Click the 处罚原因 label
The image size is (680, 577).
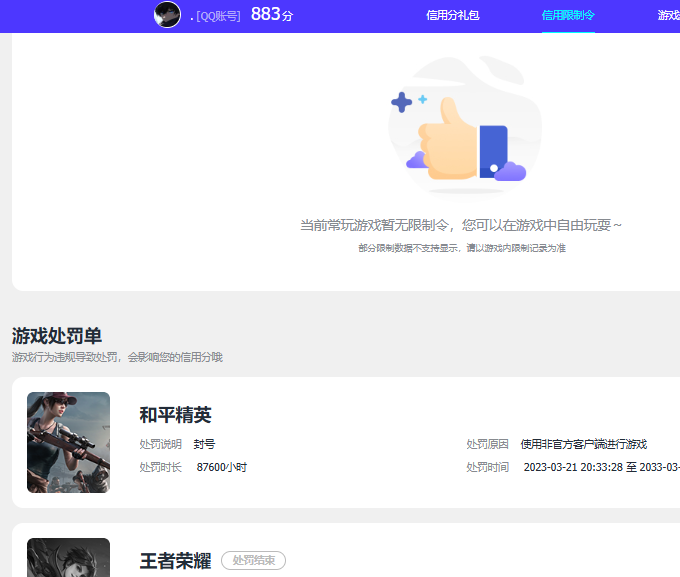point(487,444)
